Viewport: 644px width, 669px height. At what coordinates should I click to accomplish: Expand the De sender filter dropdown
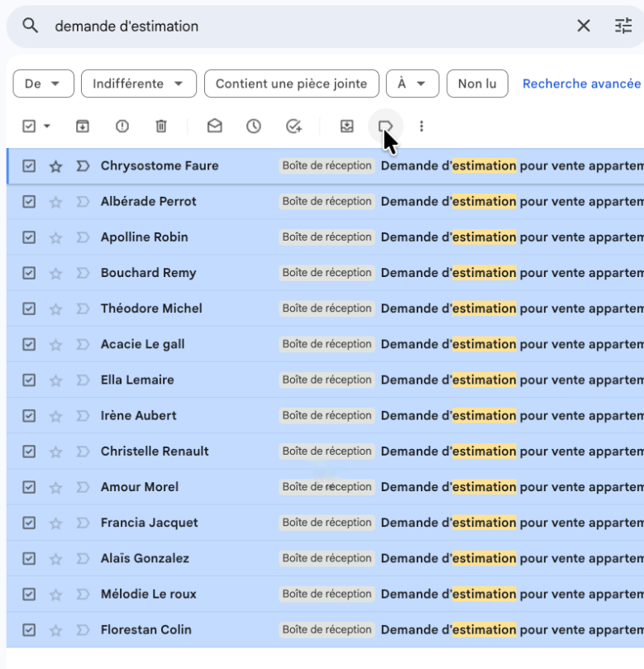(44, 84)
